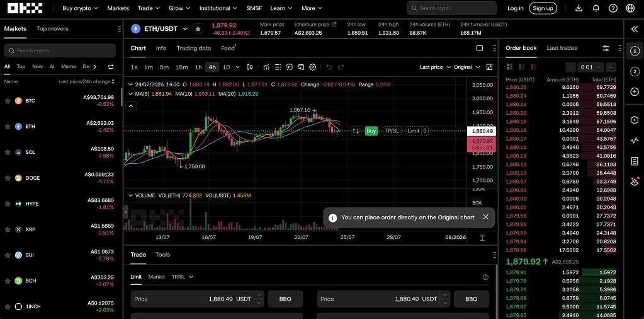Image resolution: width=644 pixels, height=319 pixels.
Task: Select the 1h chart interval
Action: click(x=198, y=67)
